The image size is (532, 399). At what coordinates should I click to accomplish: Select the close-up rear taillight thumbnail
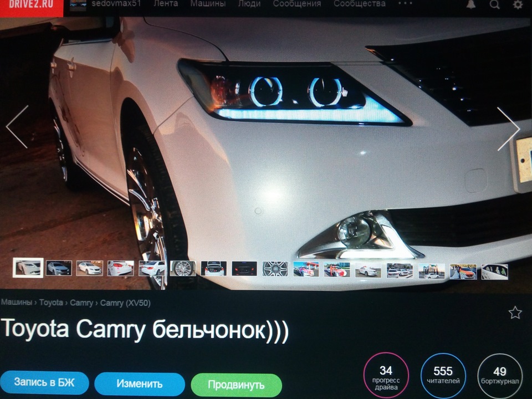point(120,268)
